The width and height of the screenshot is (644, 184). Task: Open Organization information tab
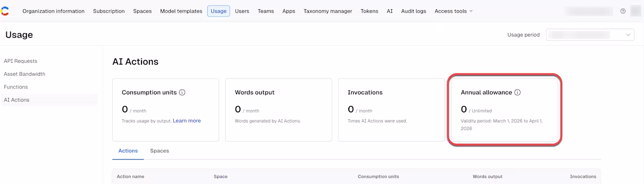click(54, 11)
